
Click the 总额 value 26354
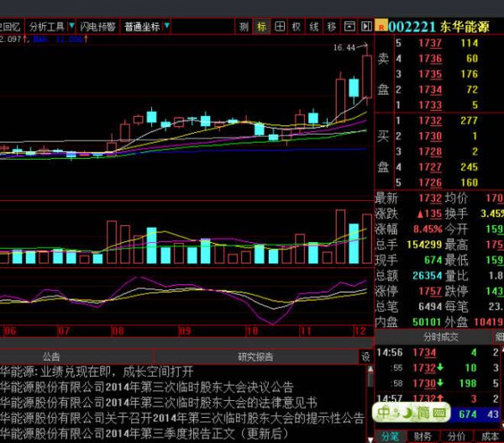pyautogui.click(x=428, y=276)
